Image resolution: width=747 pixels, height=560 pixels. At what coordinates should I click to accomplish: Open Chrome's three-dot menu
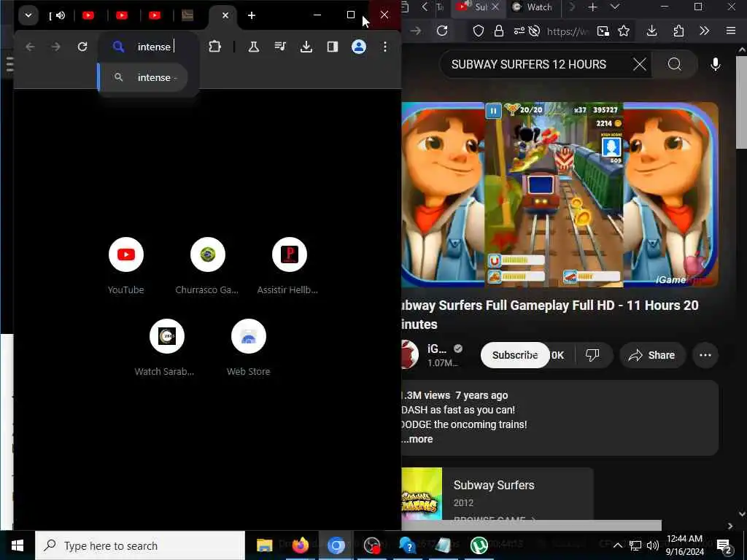[x=385, y=47]
